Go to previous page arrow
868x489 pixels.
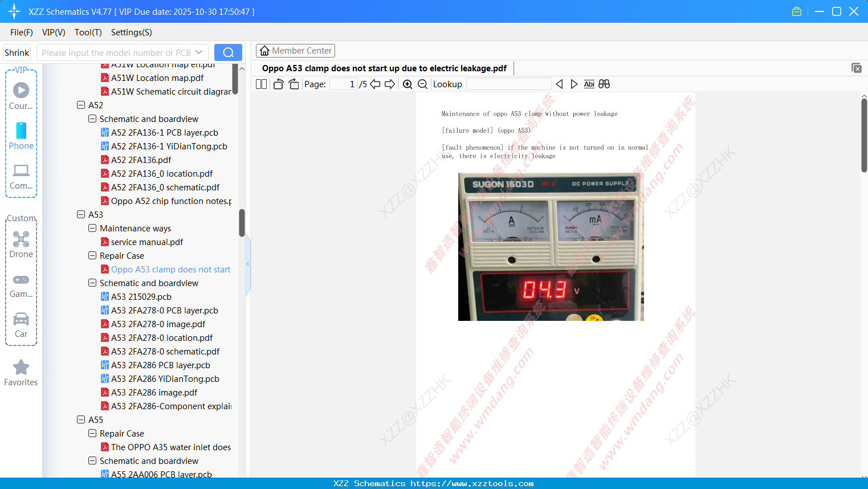[x=375, y=84]
